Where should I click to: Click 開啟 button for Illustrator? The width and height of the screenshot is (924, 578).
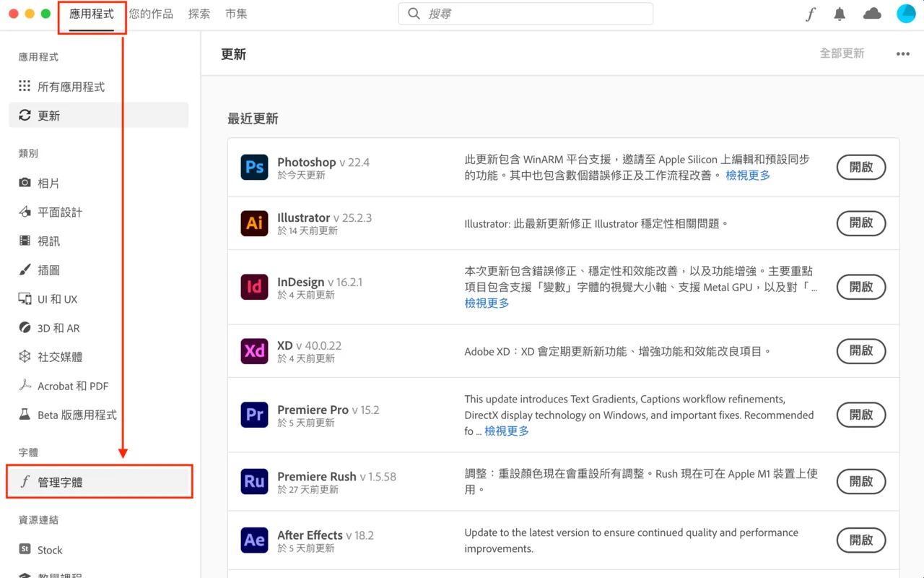pyautogui.click(x=861, y=223)
